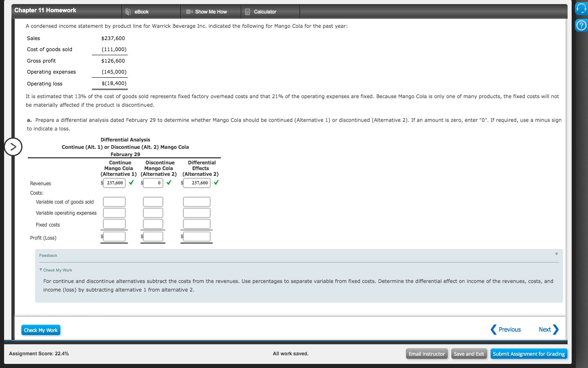The height and width of the screenshot is (368, 588).
Task: Click the help question mark icon
Action: [581, 26]
